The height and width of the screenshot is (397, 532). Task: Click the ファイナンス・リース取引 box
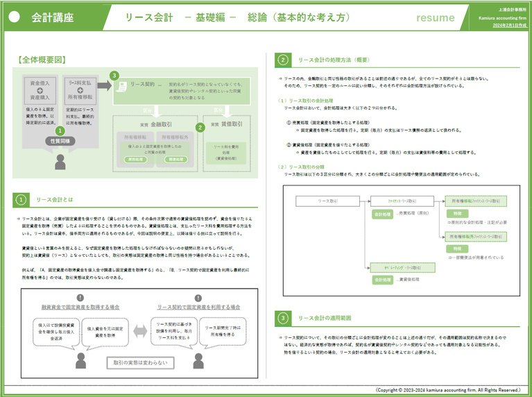point(402,201)
